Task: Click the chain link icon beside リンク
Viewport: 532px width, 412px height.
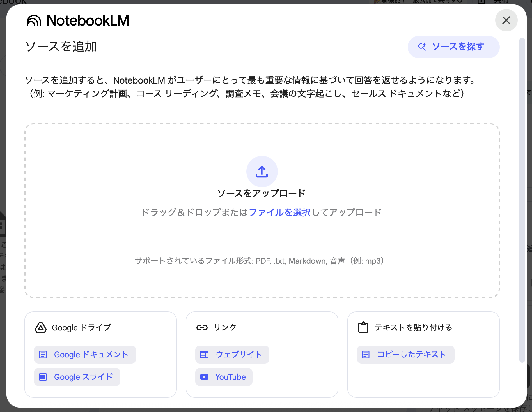Action: [x=202, y=327]
